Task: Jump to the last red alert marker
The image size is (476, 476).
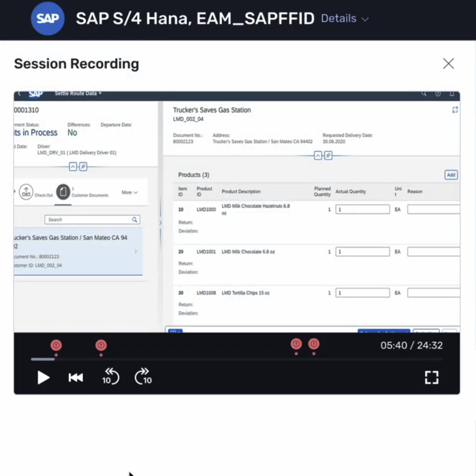Action: pyautogui.click(x=314, y=344)
